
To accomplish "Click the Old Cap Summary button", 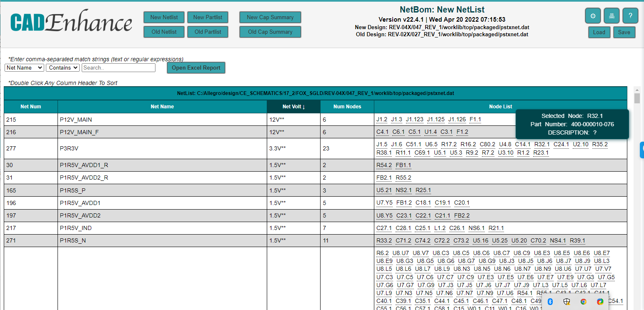I will point(270,32).
